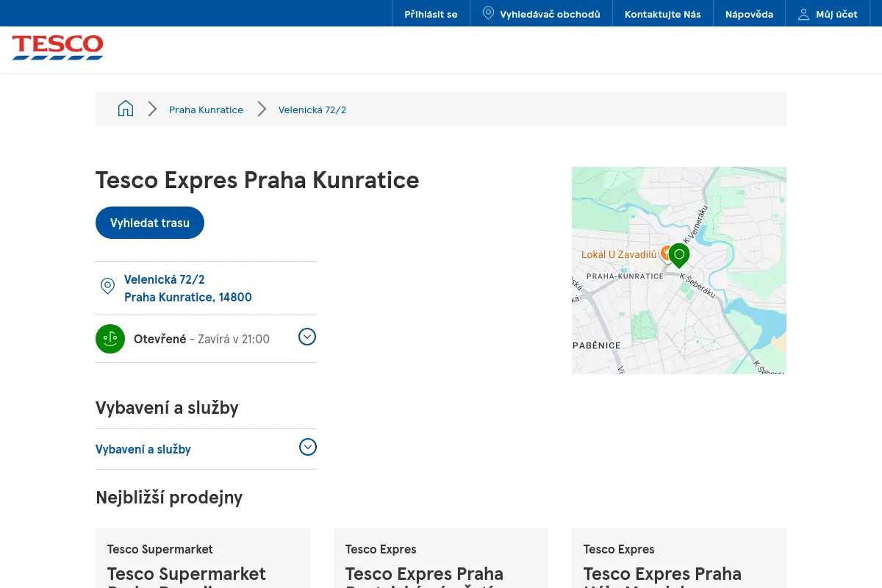The height and width of the screenshot is (588, 882).
Task: Open Velenická 72/2 breadcrumb link
Action: (x=312, y=110)
